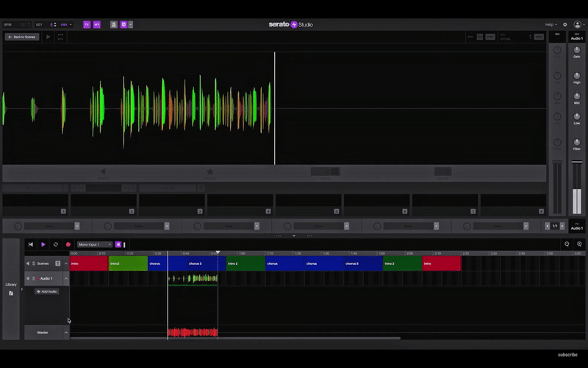Click the red Record button

[x=68, y=244]
